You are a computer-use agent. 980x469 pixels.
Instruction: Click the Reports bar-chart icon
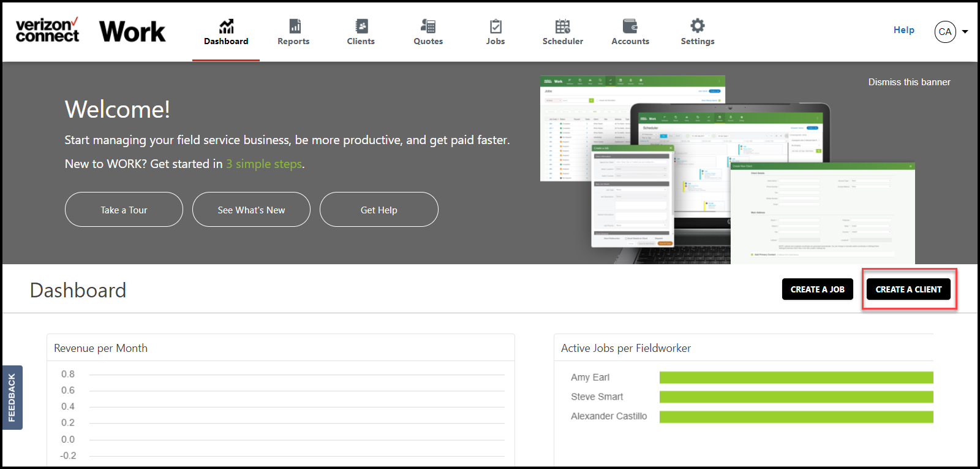click(295, 26)
